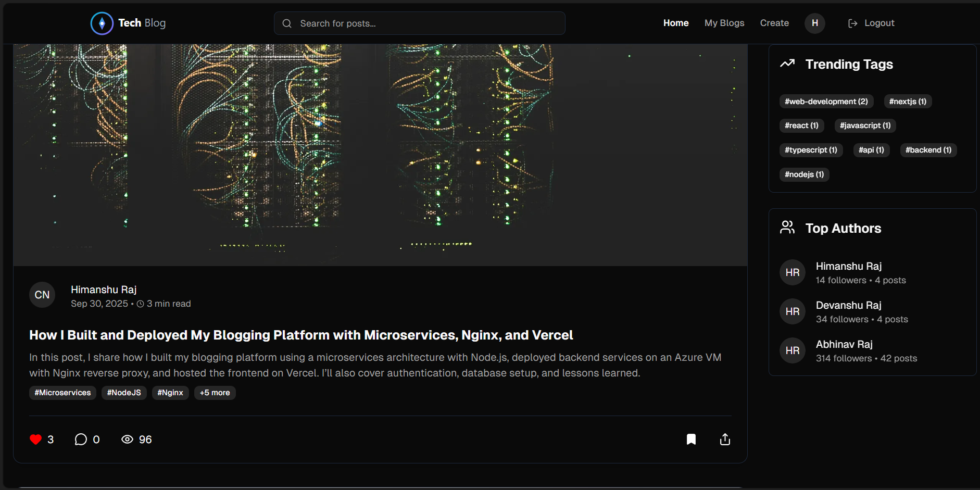This screenshot has height=490, width=980.
Task: Filter by #web-development trending tag
Action: [x=826, y=102]
